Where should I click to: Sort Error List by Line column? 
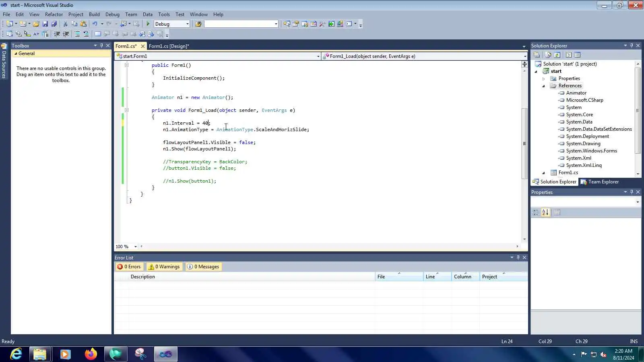click(437, 277)
